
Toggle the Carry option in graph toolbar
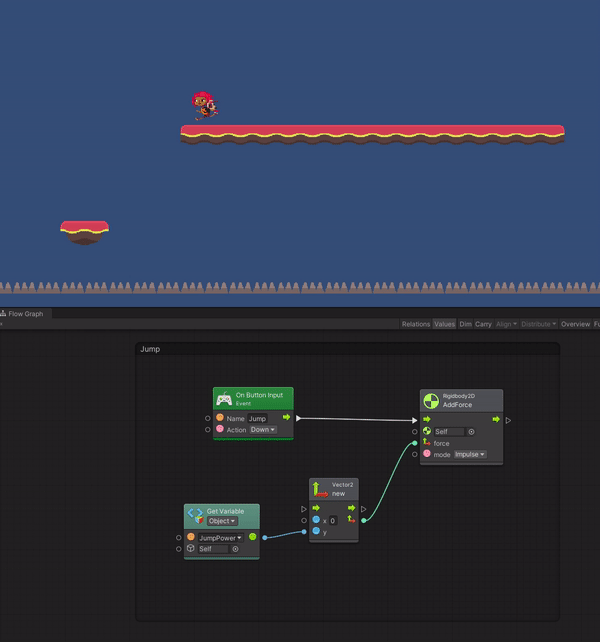coord(483,324)
